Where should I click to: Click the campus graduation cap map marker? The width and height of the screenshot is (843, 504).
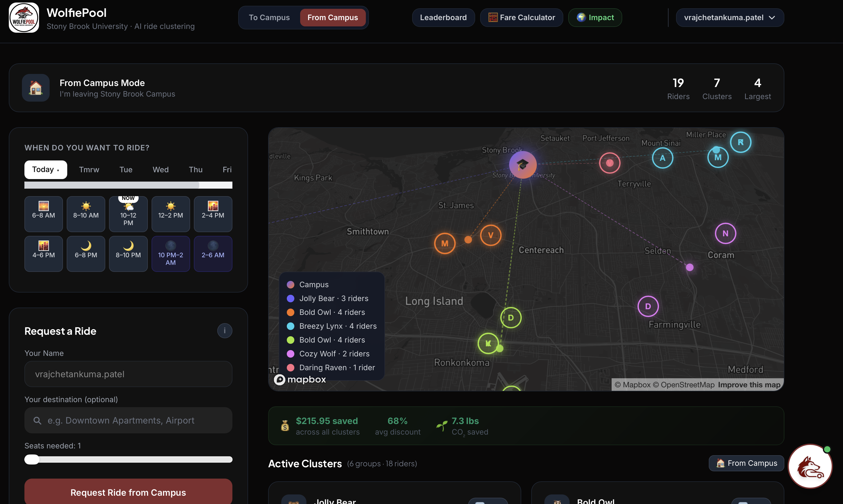pos(522,165)
